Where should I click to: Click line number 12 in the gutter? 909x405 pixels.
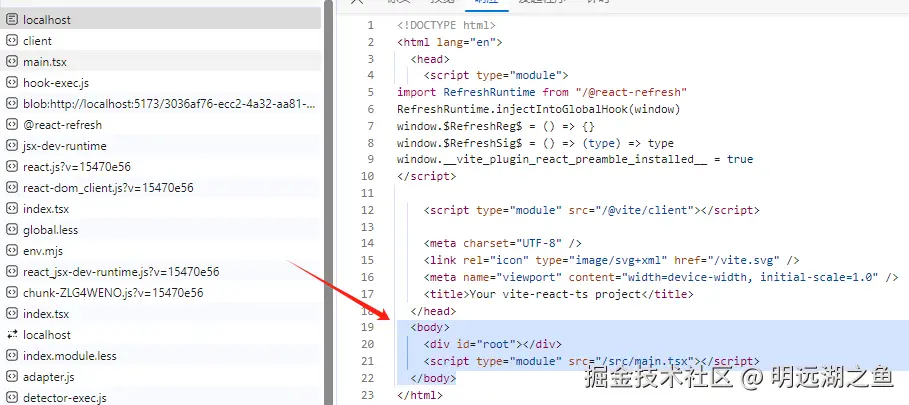point(368,210)
